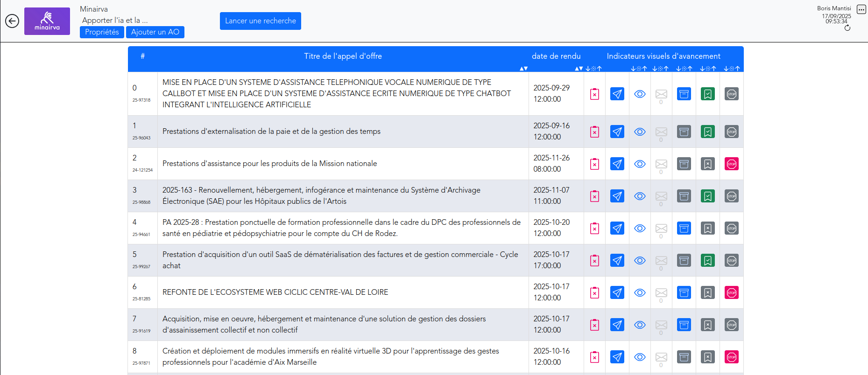Viewport: 868px width, 375px height.
Task: Click the blue archive box icon in row 6
Action: (684, 293)
